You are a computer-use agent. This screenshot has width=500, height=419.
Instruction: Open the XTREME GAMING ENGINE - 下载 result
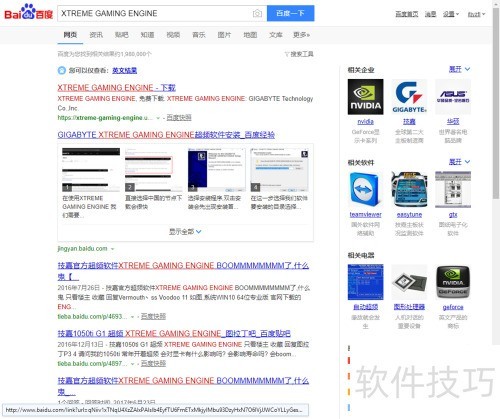(116, 88)
